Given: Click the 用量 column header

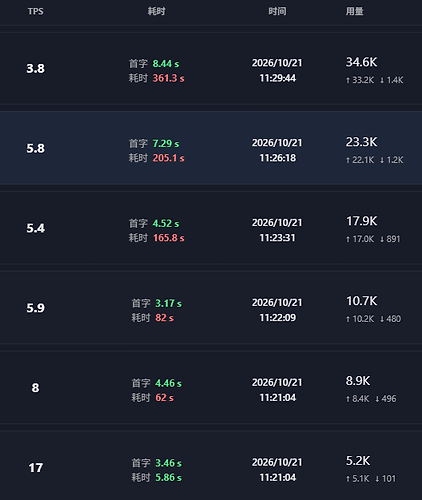Looking at the screenshot, I should pos(354,11).
